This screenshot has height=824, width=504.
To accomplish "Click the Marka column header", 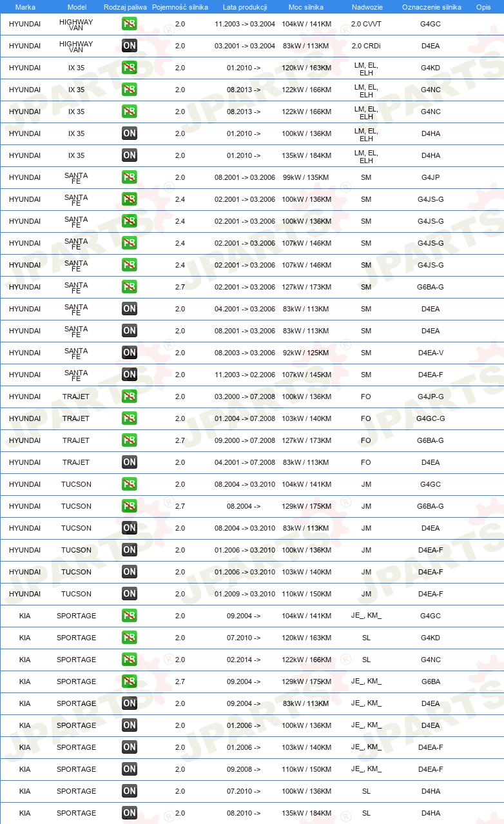I will pos(25,7).
